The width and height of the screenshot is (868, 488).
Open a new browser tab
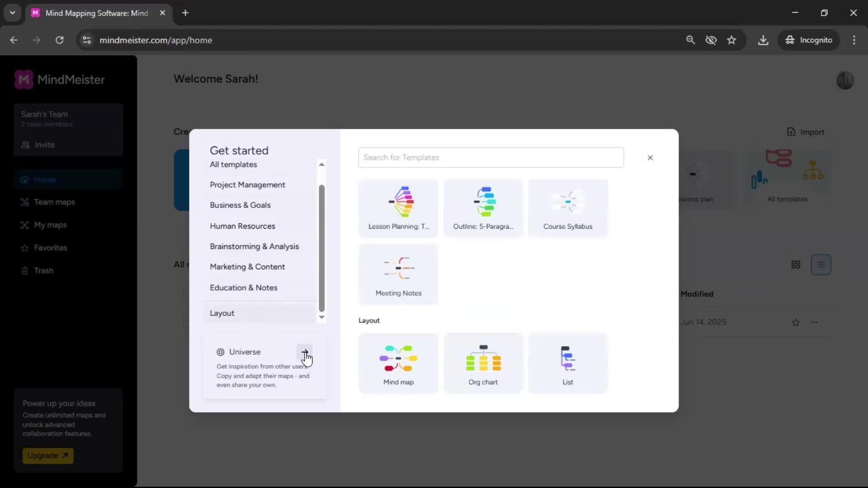185,13
